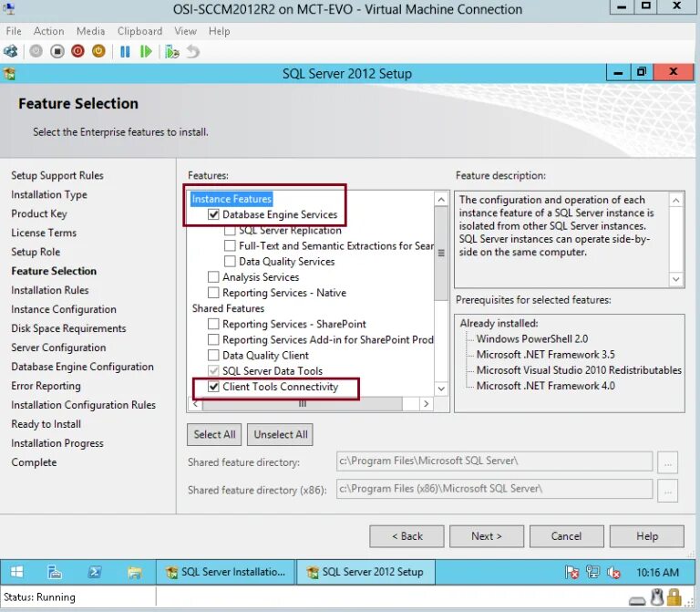This screenshot has height=612, width=700.
Task: Click the features list scroll-up arrow
Action: pos(441,199)
